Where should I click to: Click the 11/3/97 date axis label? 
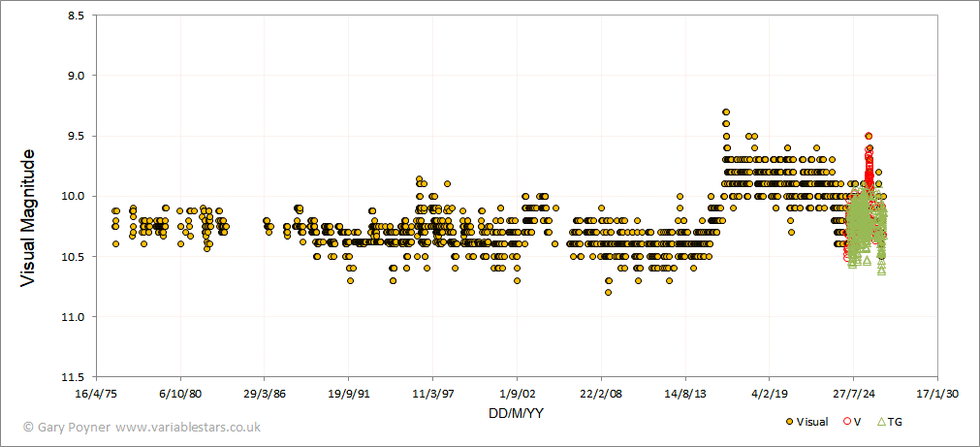point(432,395)
